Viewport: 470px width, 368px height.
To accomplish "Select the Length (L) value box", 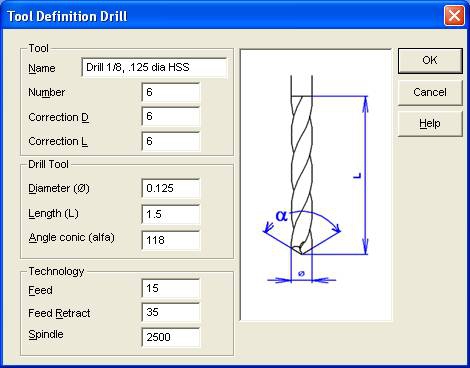I will [x=171, y=214].
